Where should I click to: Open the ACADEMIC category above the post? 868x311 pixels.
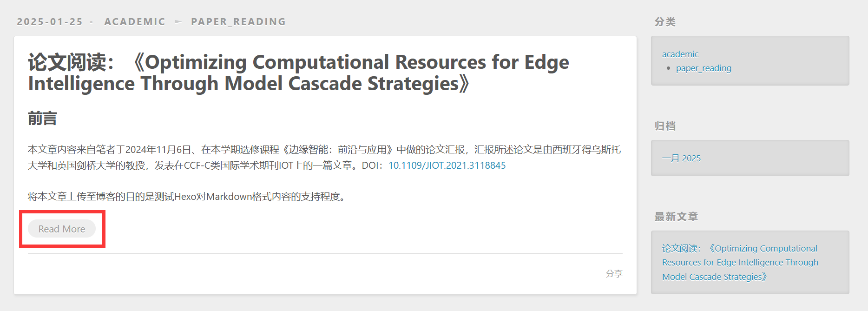pyautogui.click(x=135, y=22)
